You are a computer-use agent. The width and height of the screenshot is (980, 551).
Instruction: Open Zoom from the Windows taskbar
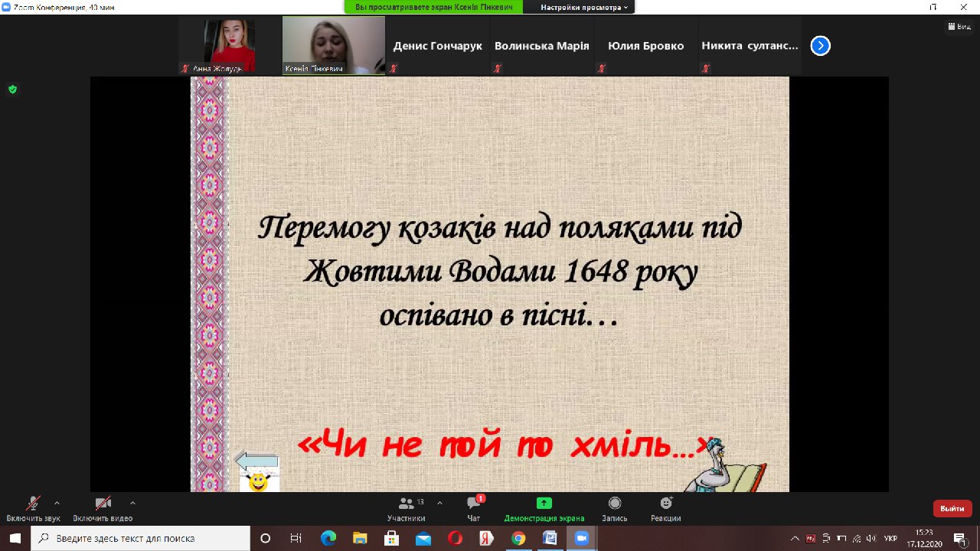pos(580,539)
